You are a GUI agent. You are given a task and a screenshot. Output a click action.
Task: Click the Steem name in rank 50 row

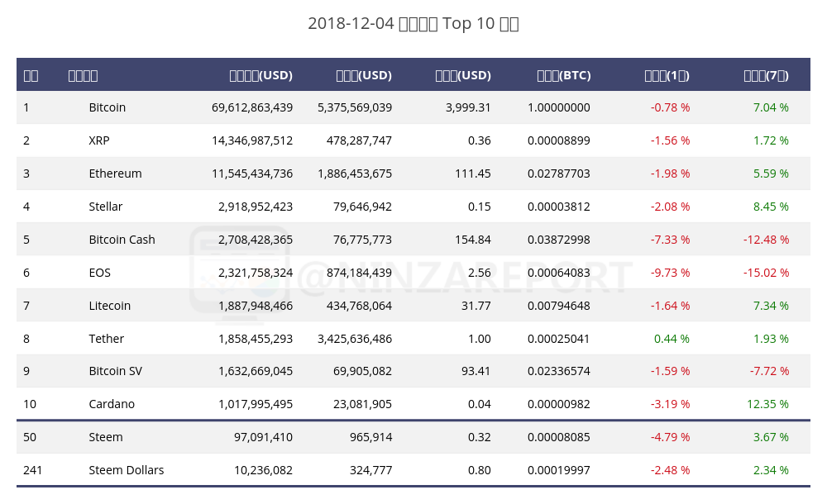(x=106, y=437)
